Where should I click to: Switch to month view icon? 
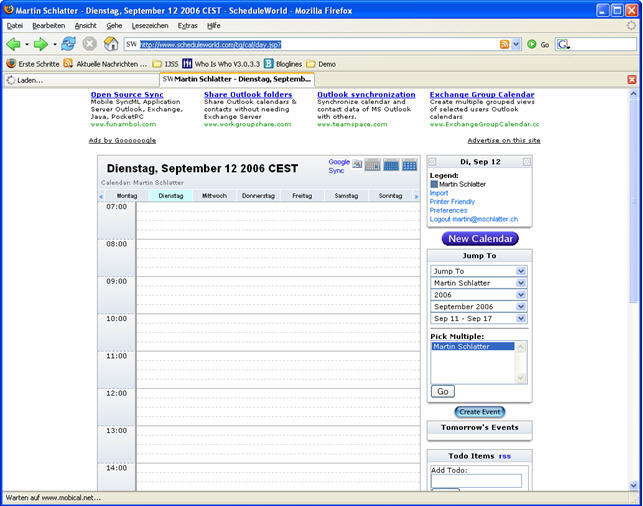coord(410,165)
